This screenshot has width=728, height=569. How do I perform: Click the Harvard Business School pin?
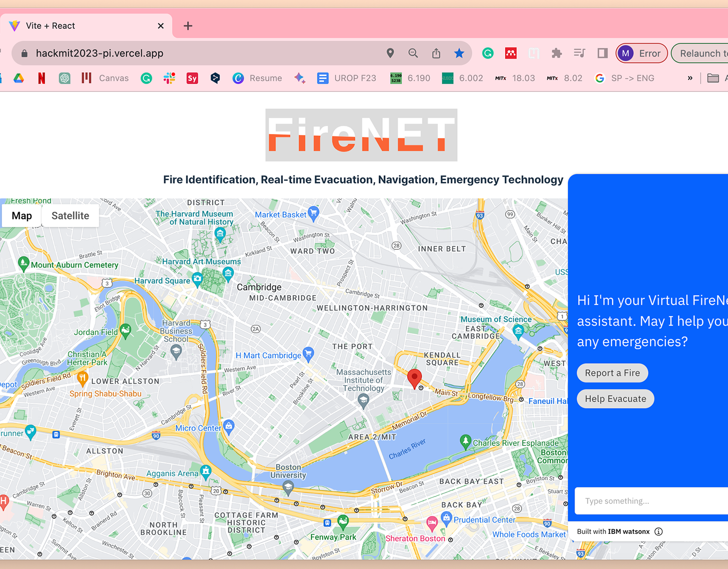pyautogui.click(x=176, y=352)
